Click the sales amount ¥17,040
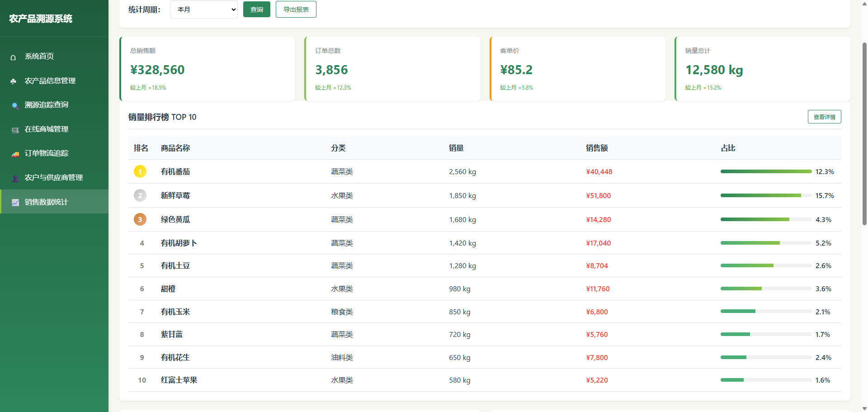 599,243
